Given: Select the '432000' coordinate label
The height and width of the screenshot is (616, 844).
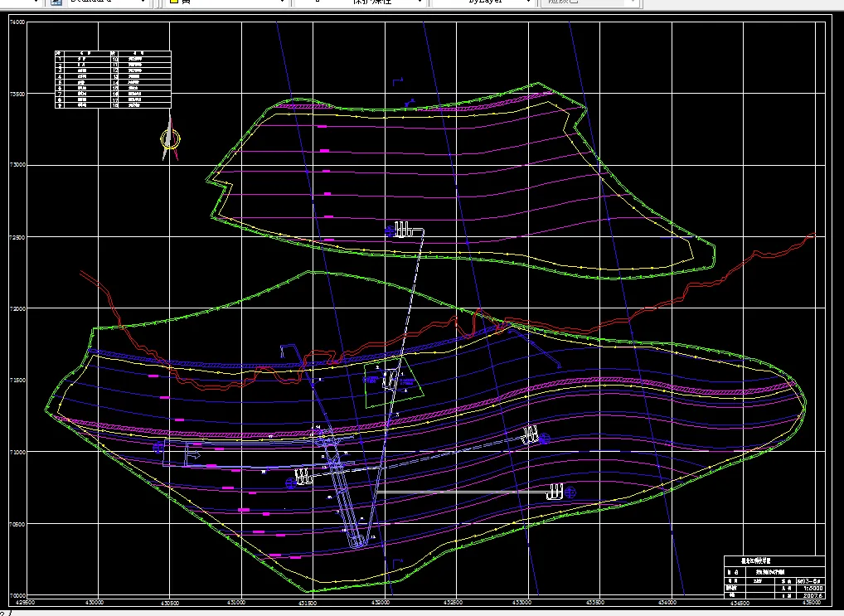Looking at the screenshot, I should (380, 603).
